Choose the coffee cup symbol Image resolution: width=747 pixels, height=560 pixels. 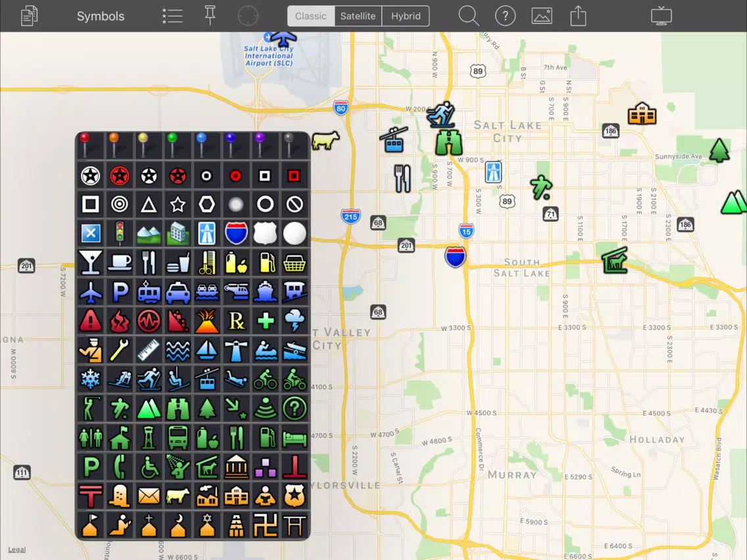tap(120, 262)
